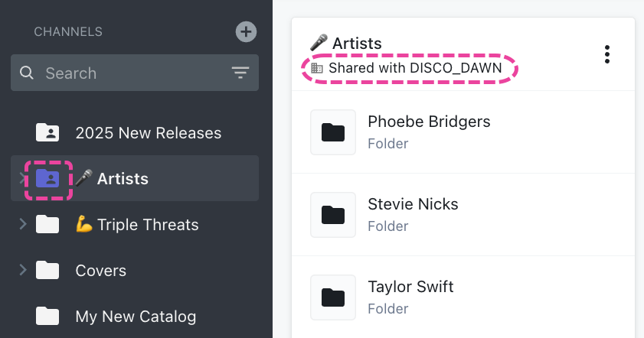The image size is (644, 338).
Task: Select the 2025 New Releases channel
Action: point(135,132)
